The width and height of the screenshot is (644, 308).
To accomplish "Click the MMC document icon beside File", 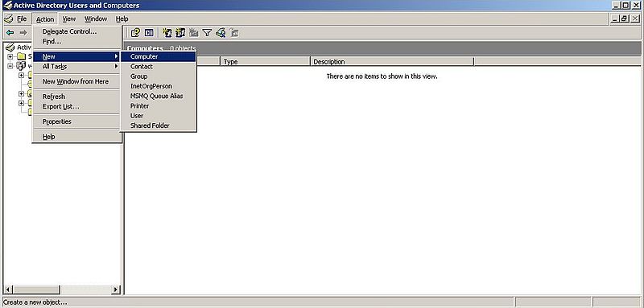I will (x=8, y=18).
